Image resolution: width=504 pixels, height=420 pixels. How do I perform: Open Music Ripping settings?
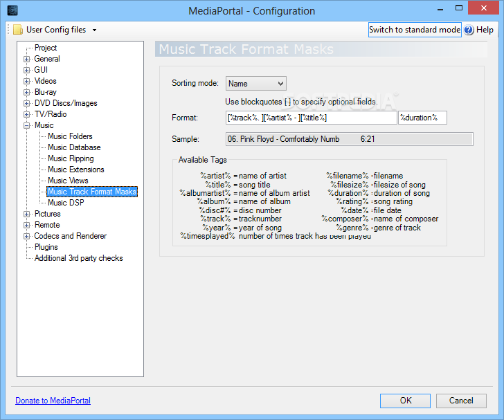tap(71, 158)
